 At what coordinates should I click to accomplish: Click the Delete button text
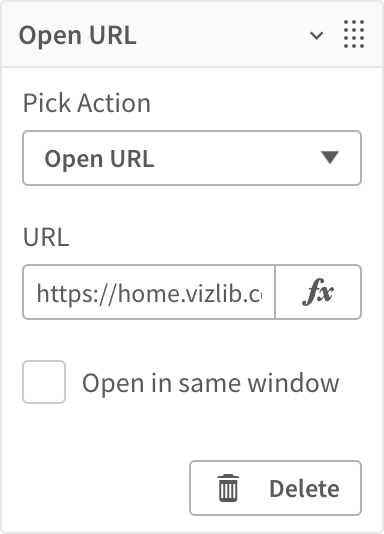[x=304, y=489]
